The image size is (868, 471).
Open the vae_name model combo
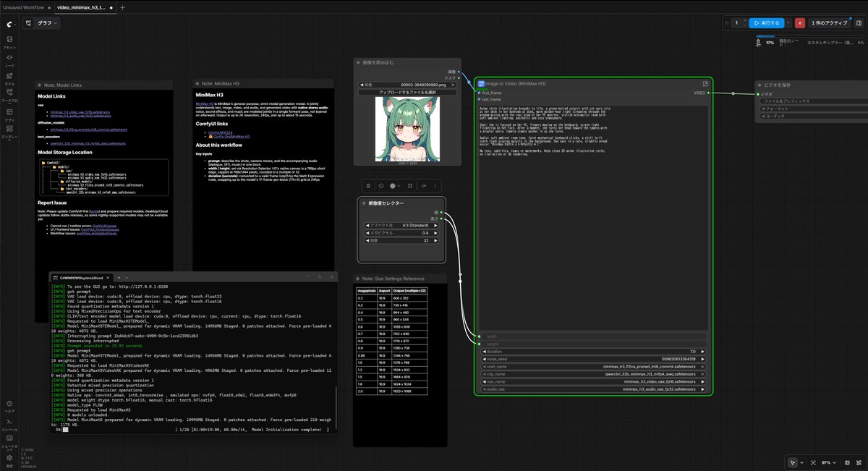[594, 381]
